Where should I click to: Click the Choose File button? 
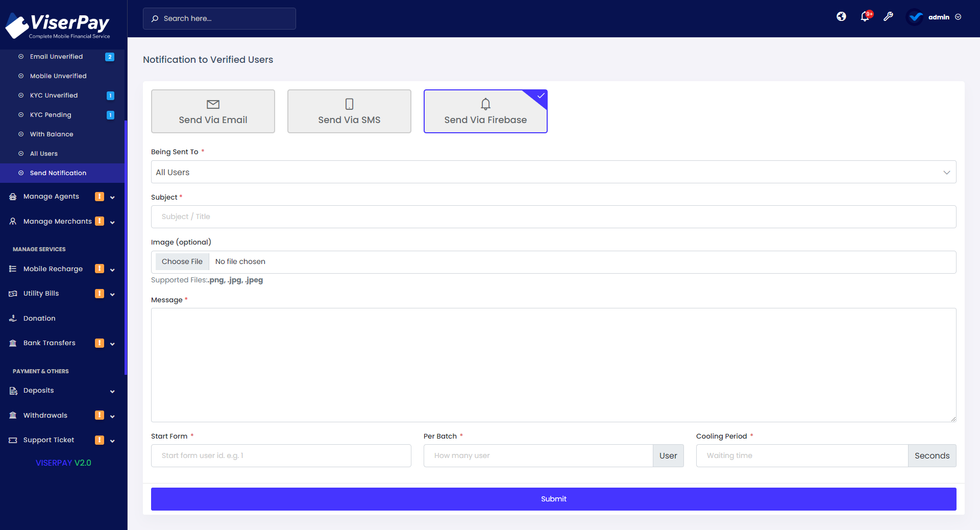click(182, 261)
